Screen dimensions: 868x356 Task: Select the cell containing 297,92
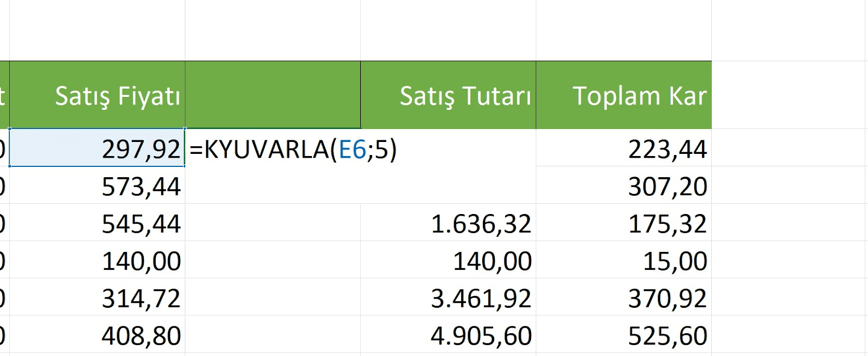point(98,148)
